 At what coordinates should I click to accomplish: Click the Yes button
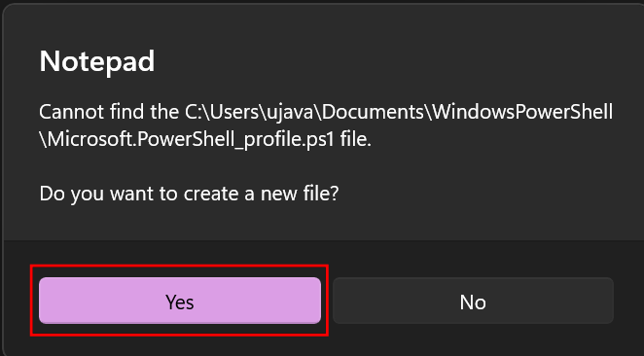180,301
